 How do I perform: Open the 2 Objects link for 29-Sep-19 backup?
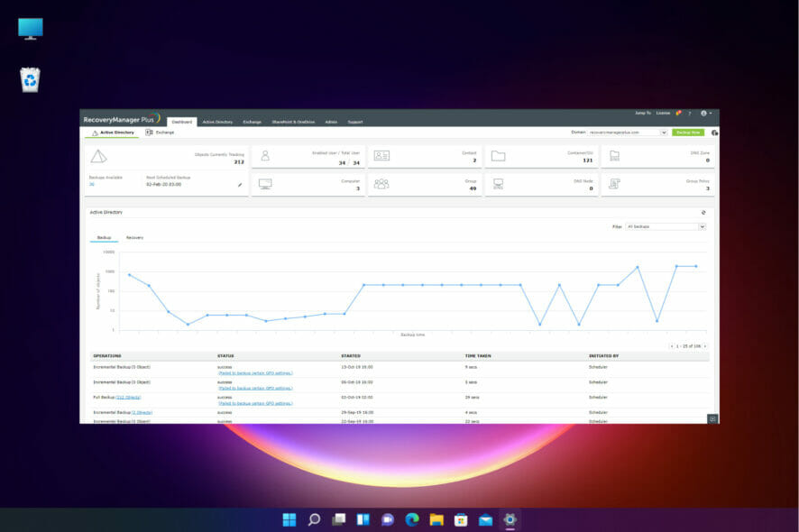pyautogui.click(x=142, y=413)
